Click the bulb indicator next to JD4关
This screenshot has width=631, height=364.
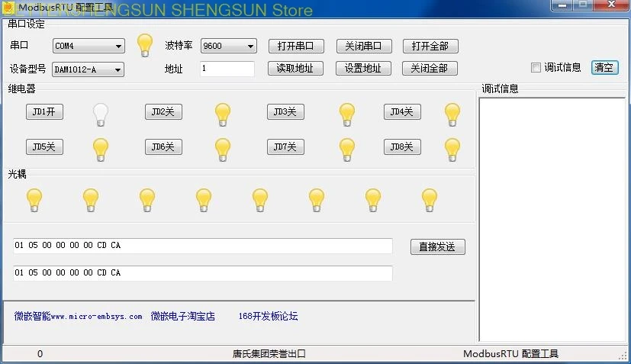click(x=452, y=114)
